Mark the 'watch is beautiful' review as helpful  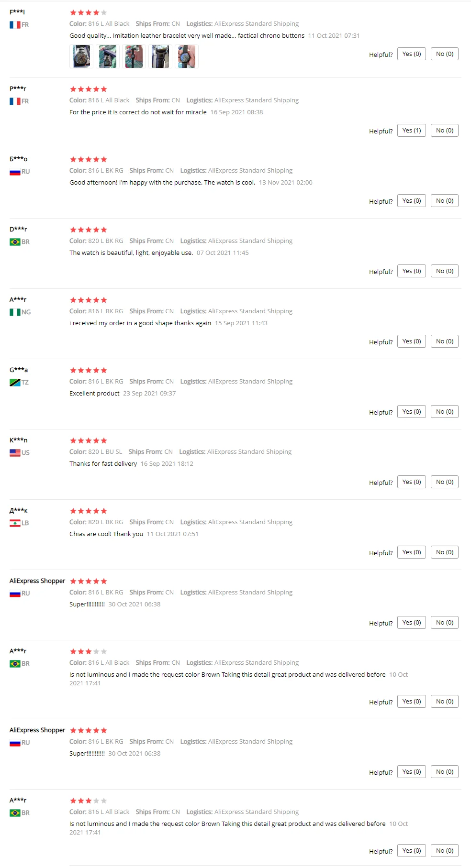click(x=411, y=271)
